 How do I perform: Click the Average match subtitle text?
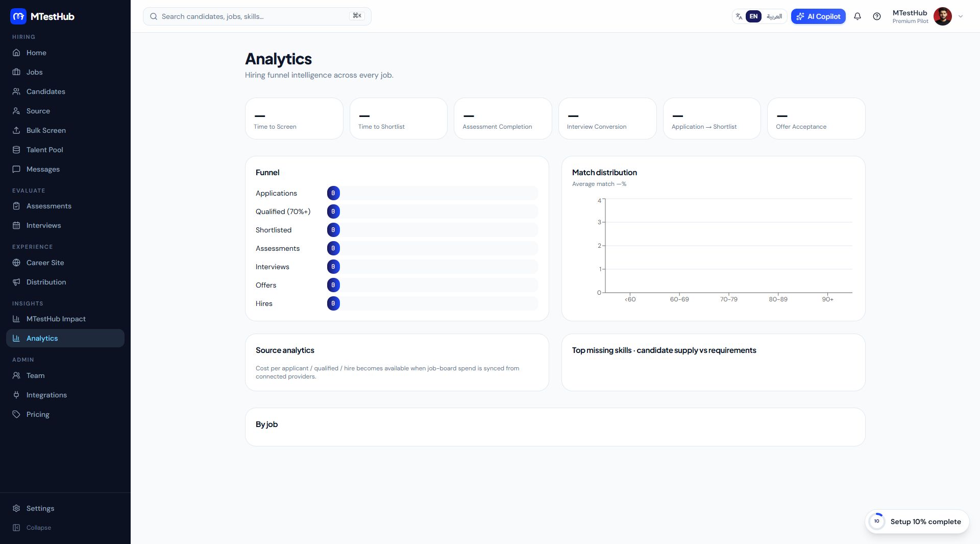(599, 184)
